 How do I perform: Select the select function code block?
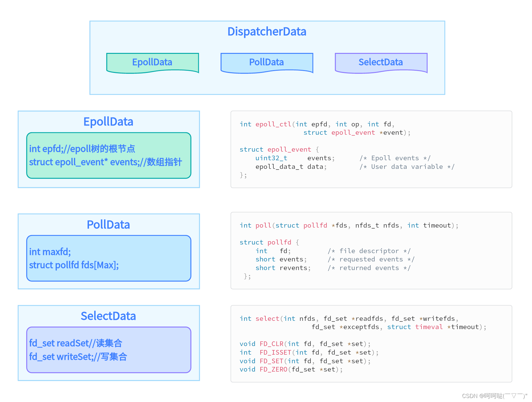tap(363, 323)
